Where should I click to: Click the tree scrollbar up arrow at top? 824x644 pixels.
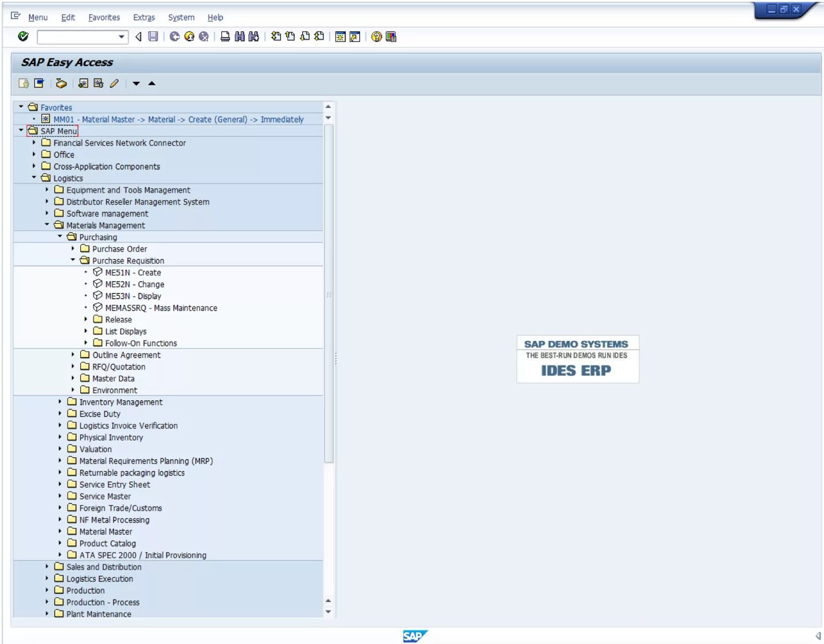tap(328, 107)
